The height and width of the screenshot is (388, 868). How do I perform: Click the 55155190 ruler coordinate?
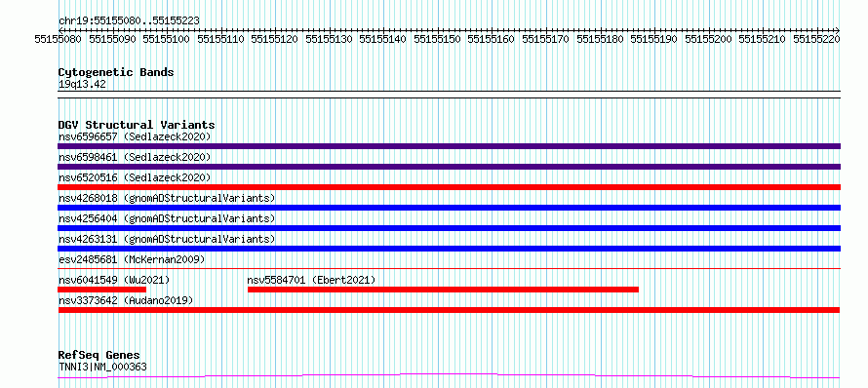[654, 39]
